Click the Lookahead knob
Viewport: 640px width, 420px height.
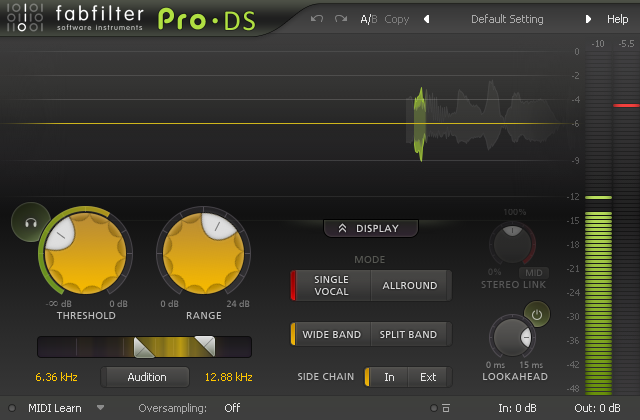point(512,337)
